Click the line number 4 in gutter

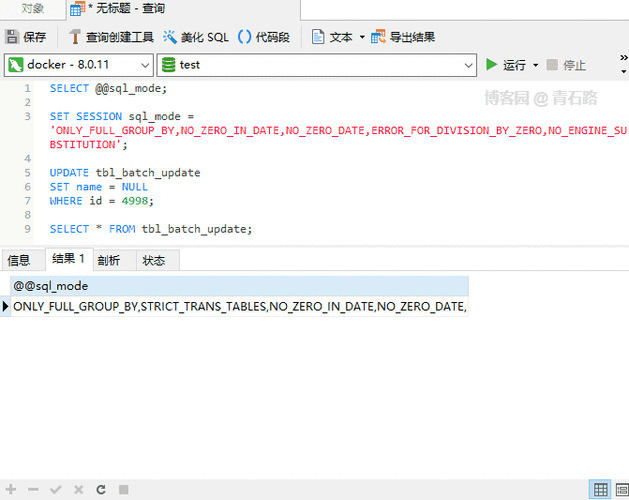point(27,159)
